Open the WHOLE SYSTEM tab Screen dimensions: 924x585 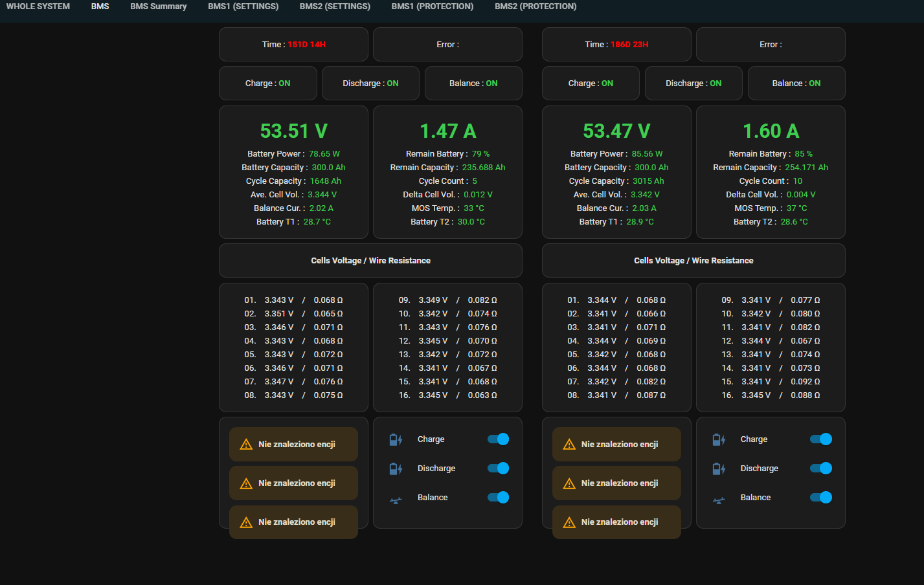coord(38,6)
